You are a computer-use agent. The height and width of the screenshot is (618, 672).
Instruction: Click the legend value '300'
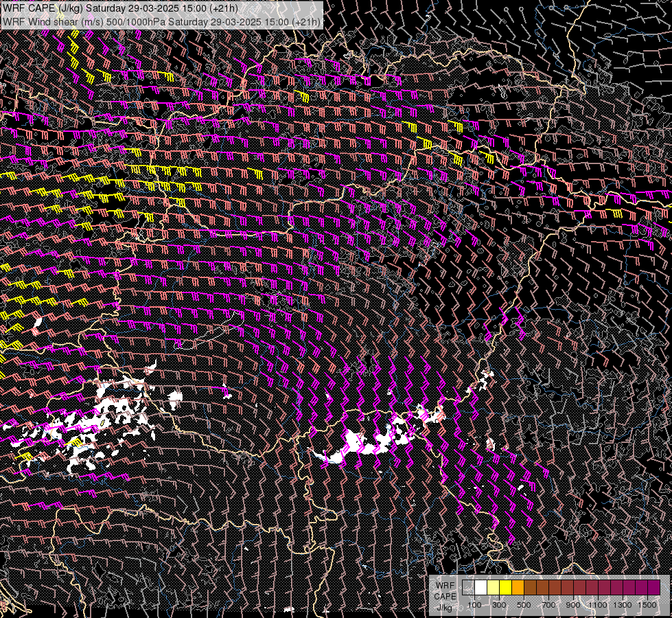click(499, 605)
